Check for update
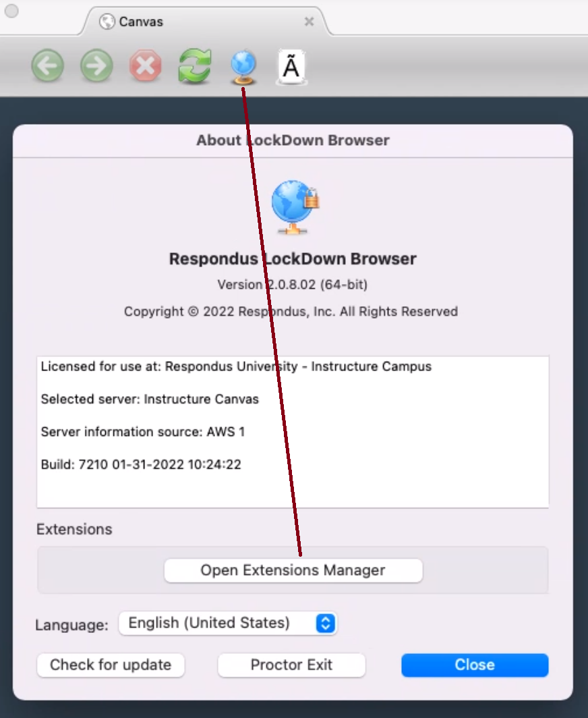 click(x=111, y=665)
